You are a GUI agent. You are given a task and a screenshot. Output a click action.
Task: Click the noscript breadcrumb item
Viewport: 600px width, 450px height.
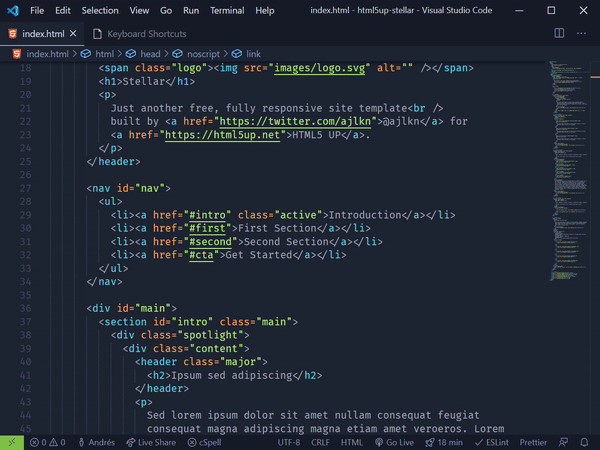click(204, 54)
